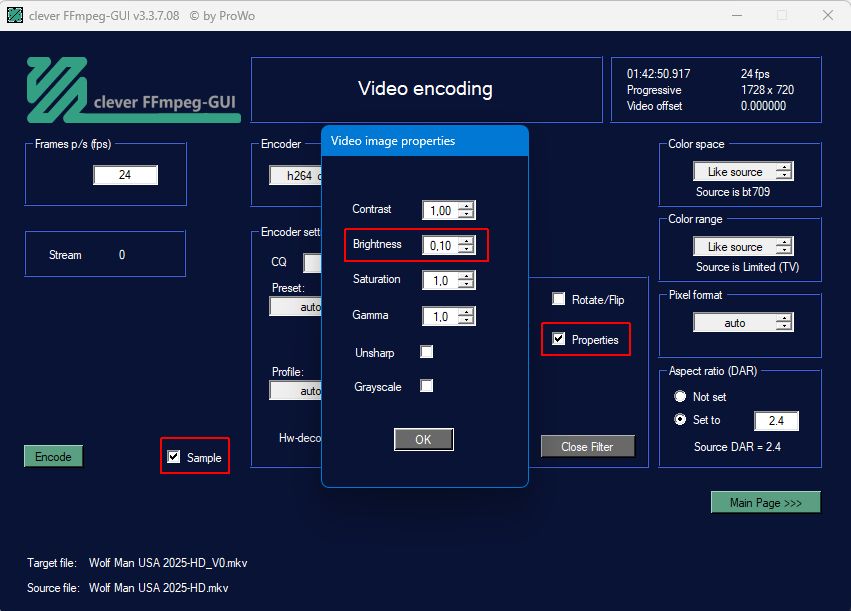
Task: Click the Color space 'Like source' field
Action: (x=735, y=171)
